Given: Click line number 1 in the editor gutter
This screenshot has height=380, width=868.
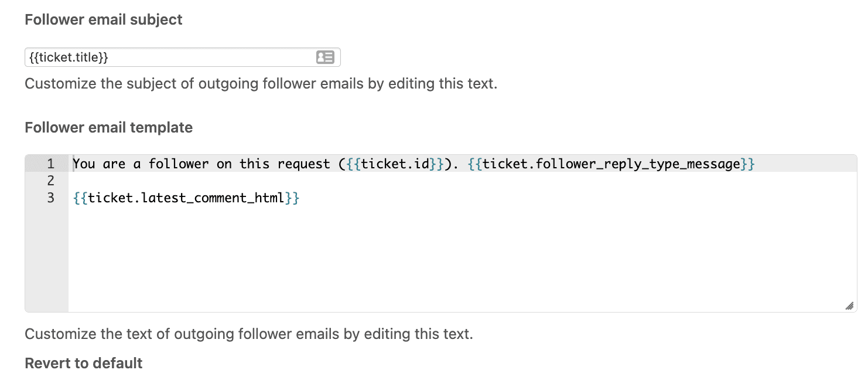Looking at the screenshot, I should [50, 164].
